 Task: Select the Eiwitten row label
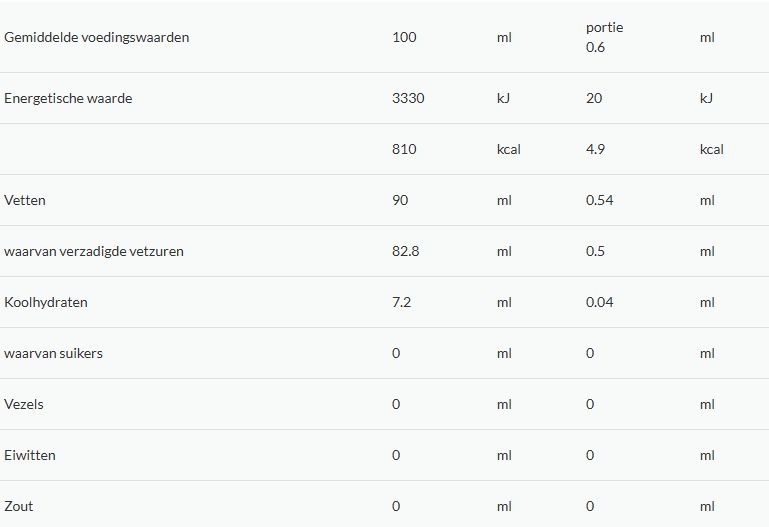coord(30,455)
